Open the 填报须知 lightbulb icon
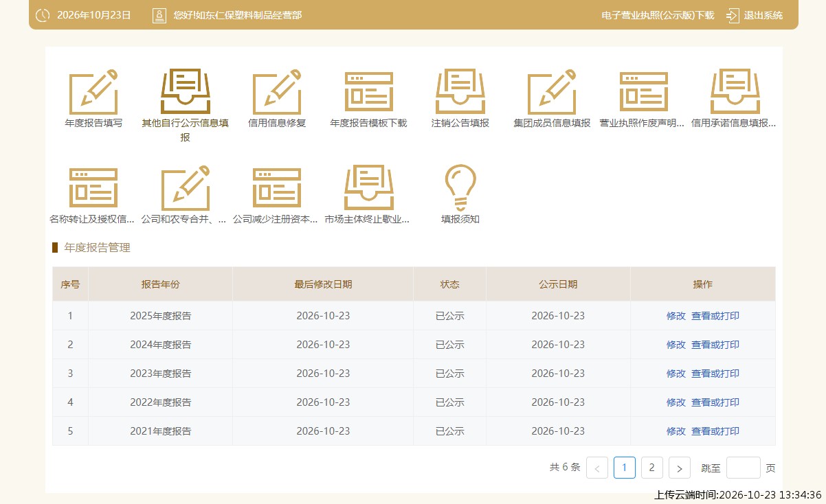This screenshot has width=826, height=504. pos(460,187)
